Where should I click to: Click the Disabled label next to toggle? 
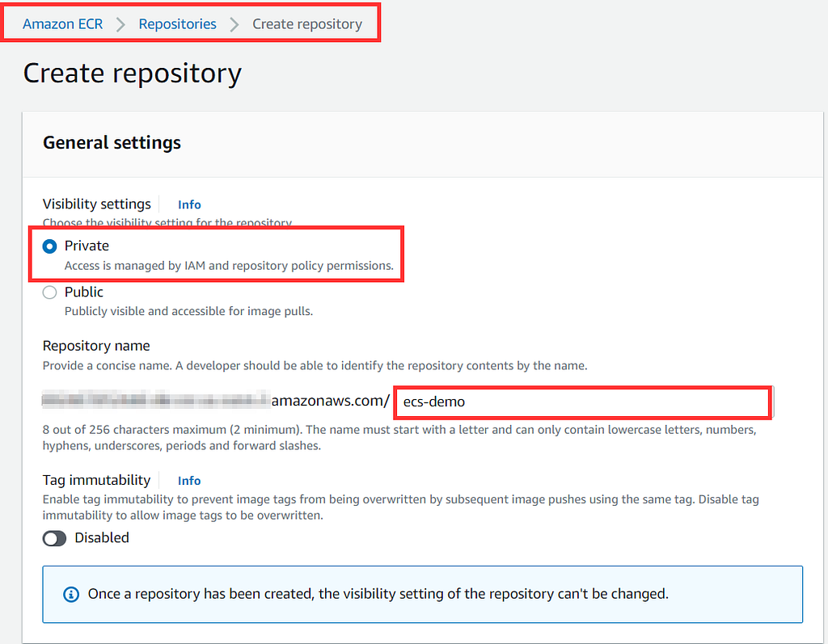coord(102,538)
